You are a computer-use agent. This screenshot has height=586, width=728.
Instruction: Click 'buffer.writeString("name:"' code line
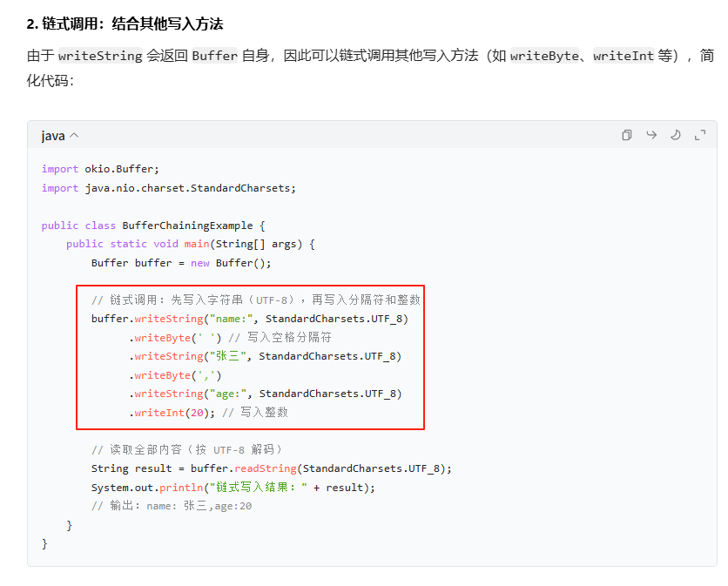250,319
